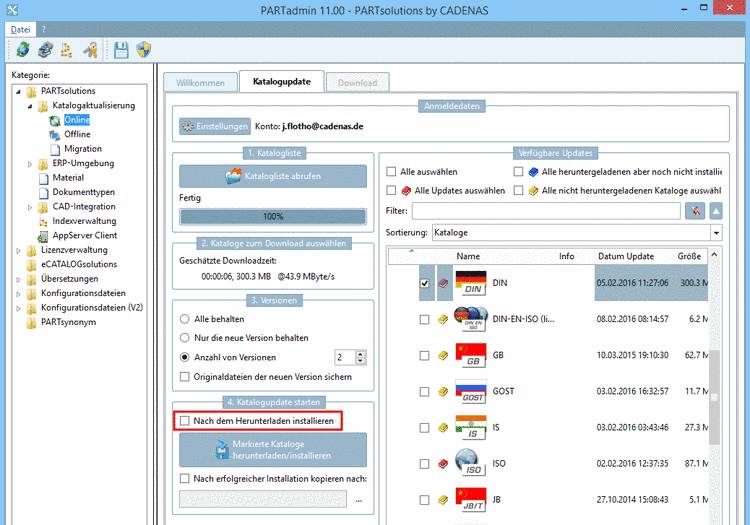Screen dimensions: 750x525
Task: Expand the Konfigurationsdateien tree node
Action: 18,294
